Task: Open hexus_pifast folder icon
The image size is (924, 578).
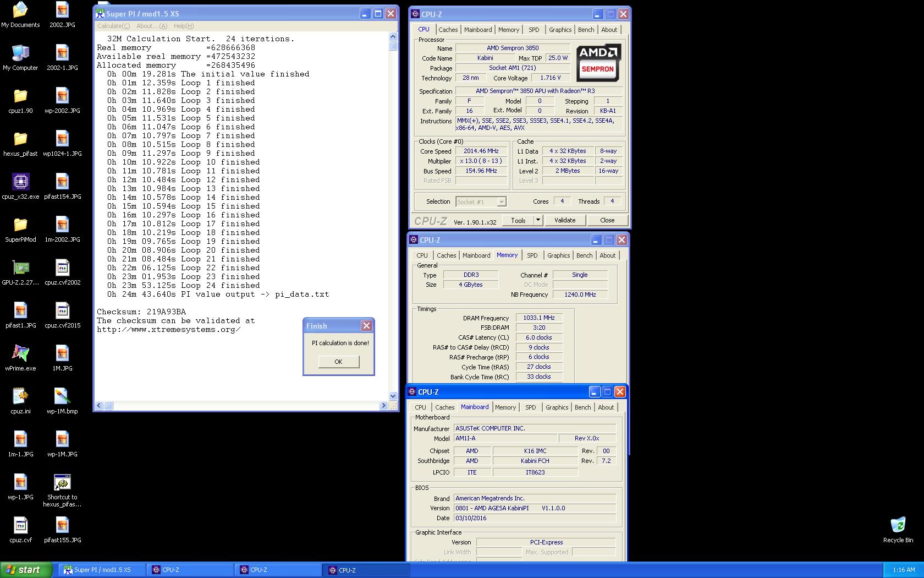Action: [x=20, y=144]
